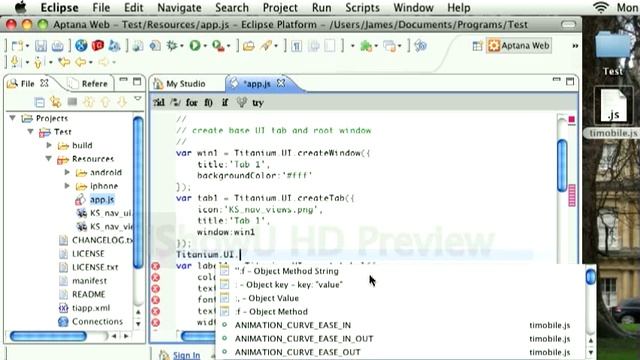Click the Run external tools icon
This screenshot has width=640, height=360.
[218, 46]
